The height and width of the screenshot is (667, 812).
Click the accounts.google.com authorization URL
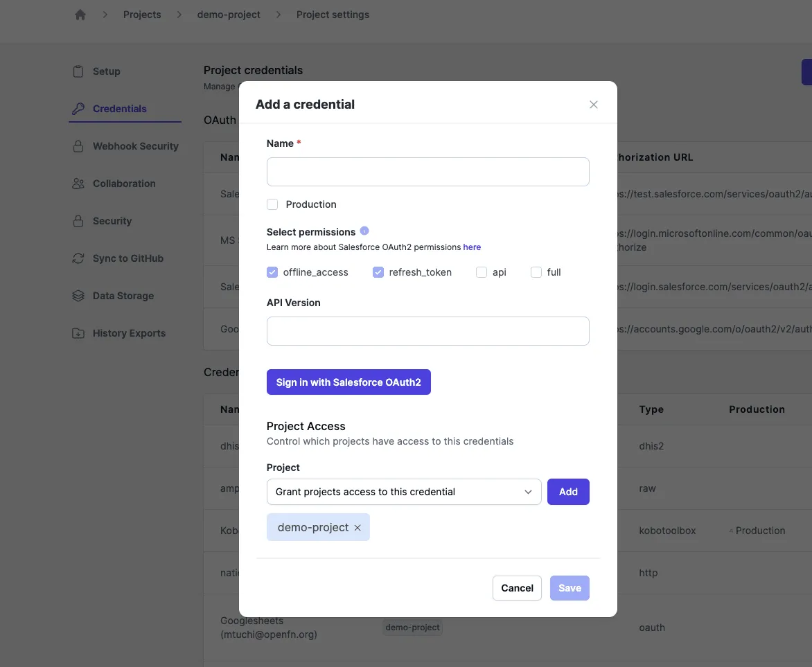point(714,329)
